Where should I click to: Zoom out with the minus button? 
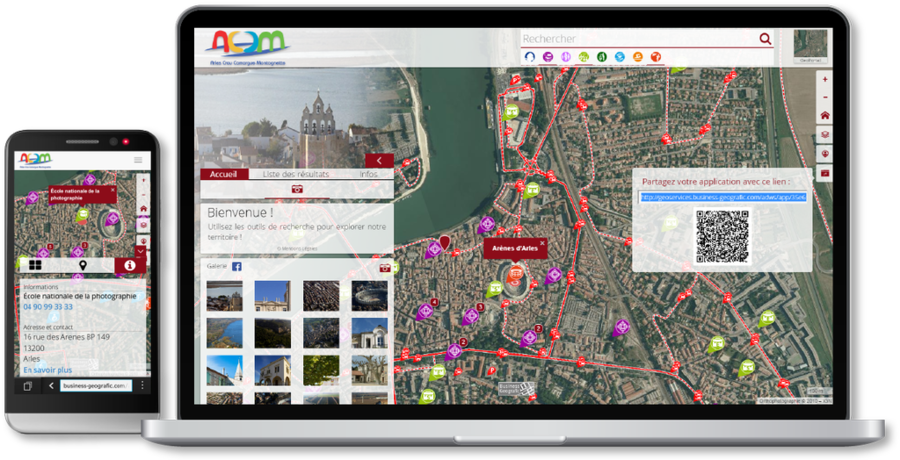tap(824, 97)
